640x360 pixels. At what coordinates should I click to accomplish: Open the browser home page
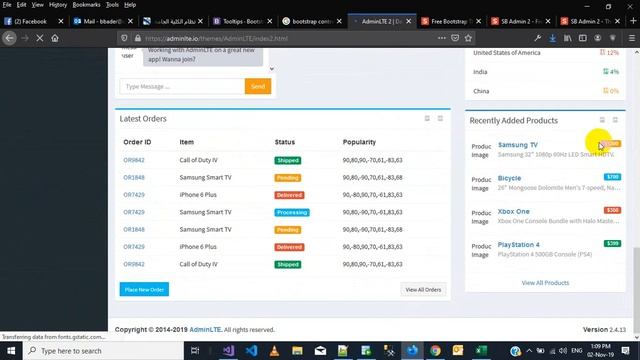55,38
